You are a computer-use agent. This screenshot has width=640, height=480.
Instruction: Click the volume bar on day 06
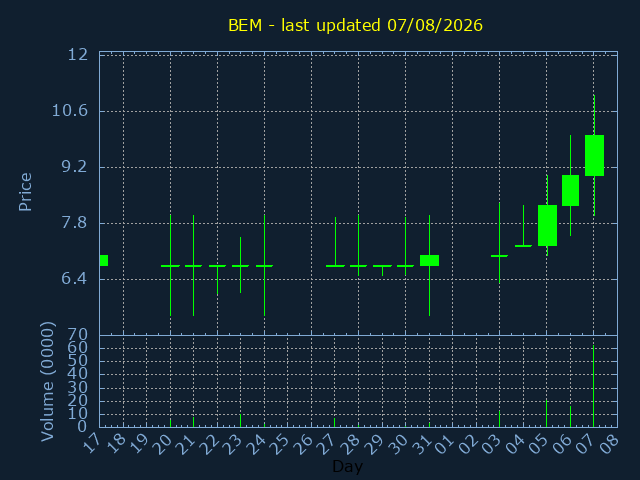pos(570,416)
